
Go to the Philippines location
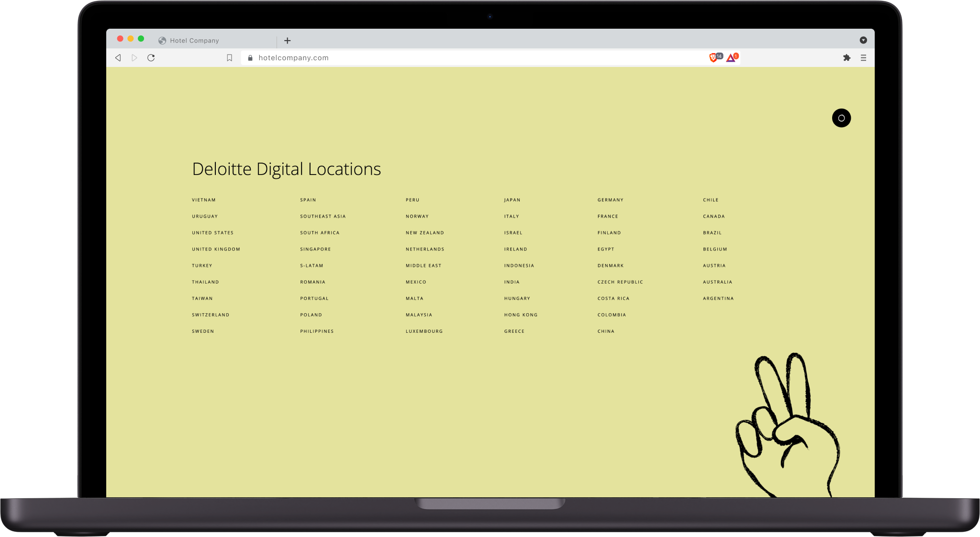(317, 331)
